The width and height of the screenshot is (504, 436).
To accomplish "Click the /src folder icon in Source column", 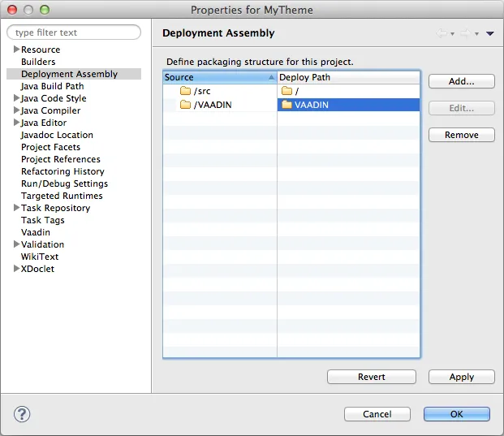I will click(185, 91).
